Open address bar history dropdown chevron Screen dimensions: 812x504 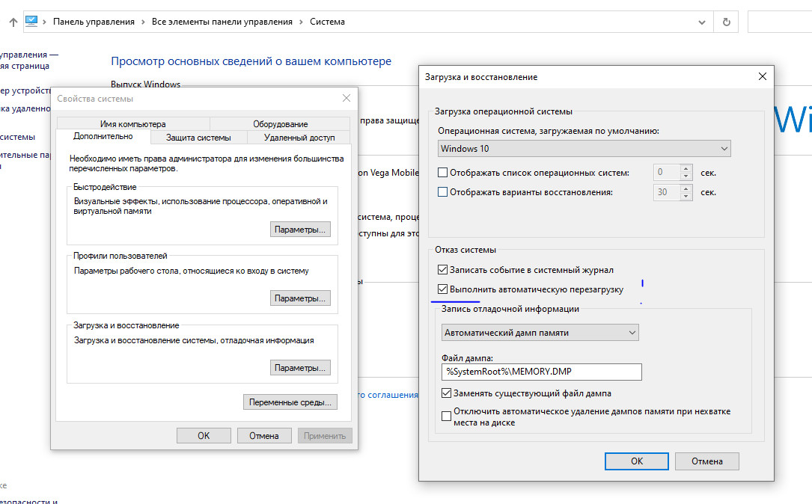tap(702, 22)
